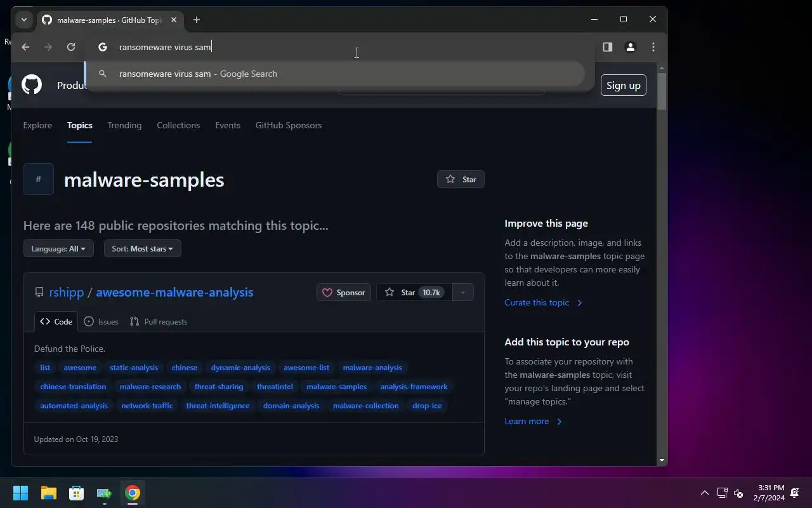812x508 pixels.
Task: Click inside the address bar text
Action: [165, 47]
